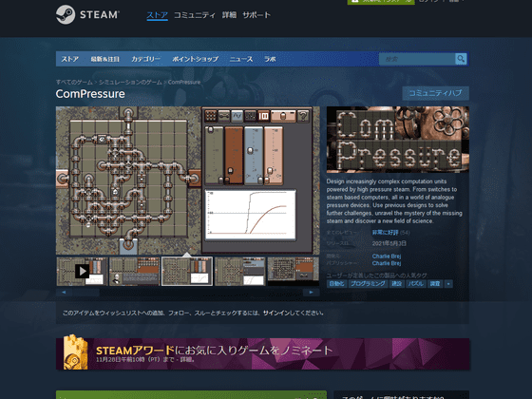Open the 非常に好評 review summary link
The height and width of the screenshot is (399, 532).
point(385,233)
